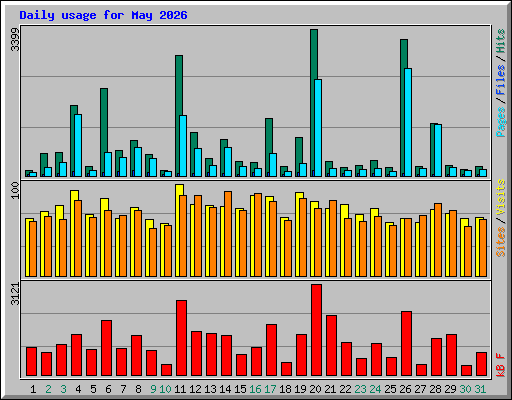Click the orange visits bar for day 28
This screenshot has width=512, height=400.
(438, 240)
